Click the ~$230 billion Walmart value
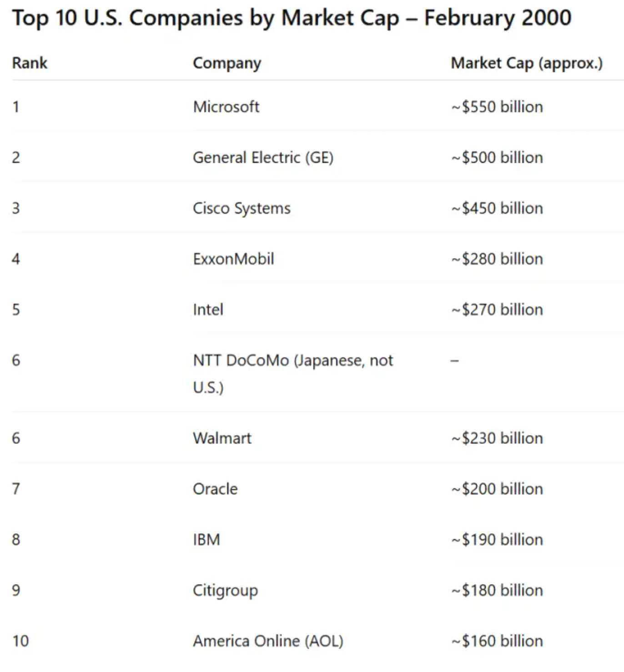This screenshot has height=672, width=624. coord(497,438)
